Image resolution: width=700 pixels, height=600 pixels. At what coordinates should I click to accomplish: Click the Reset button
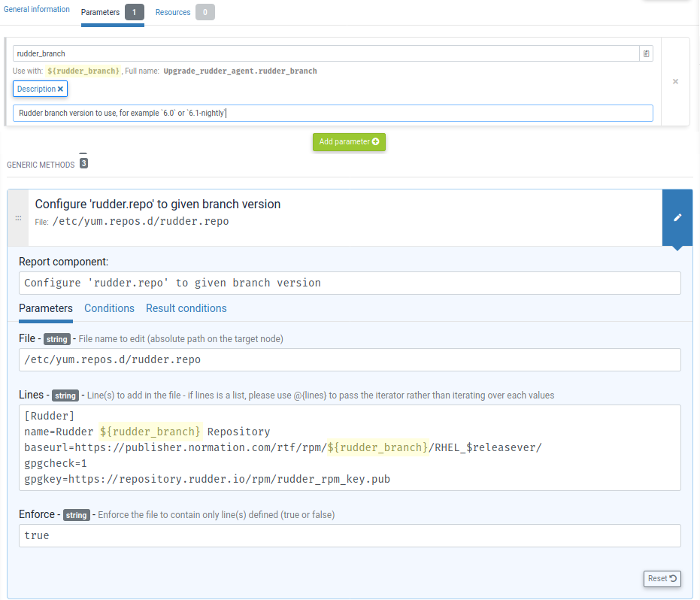point(661,578)
